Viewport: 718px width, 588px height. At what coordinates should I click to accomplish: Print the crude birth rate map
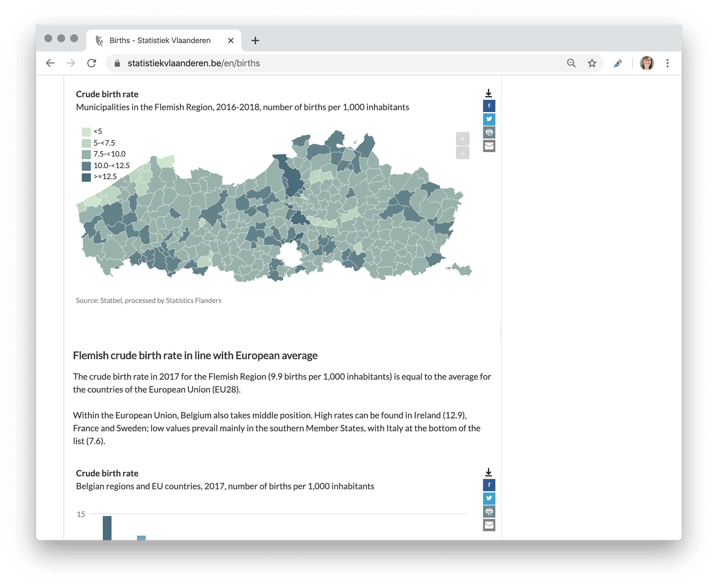point(489,133)
